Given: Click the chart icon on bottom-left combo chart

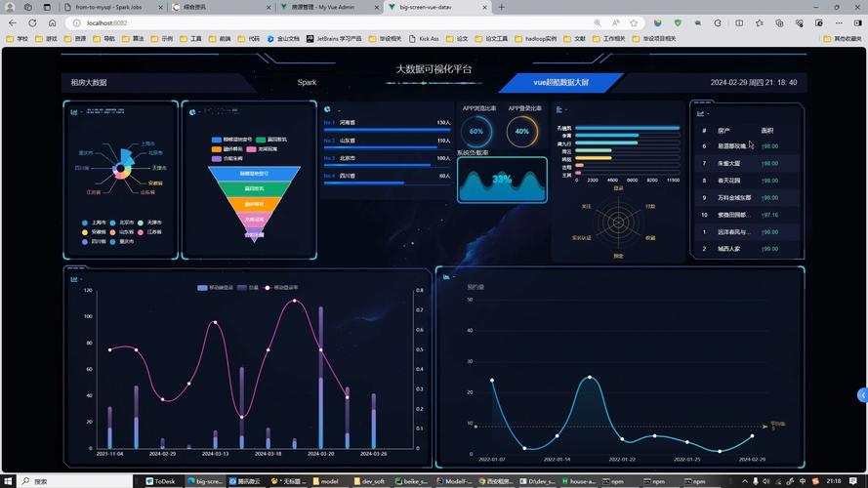Looking at the screenshot, I should pyautogui.click(x=73, y=279).
